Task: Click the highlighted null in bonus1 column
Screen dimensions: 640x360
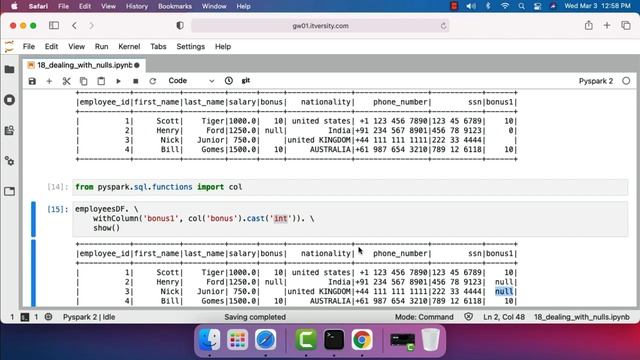Action: pyautogui.click(x=504, y=291)
